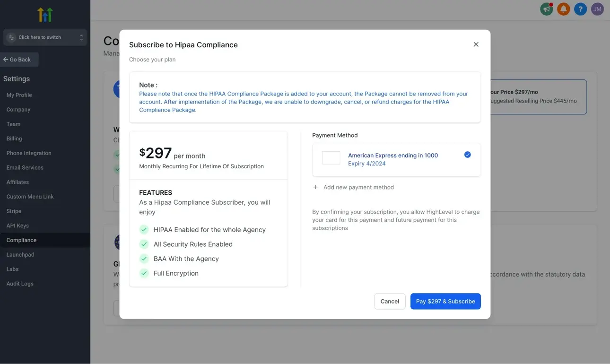Open Phone Integration settings

tap(29, 153)
